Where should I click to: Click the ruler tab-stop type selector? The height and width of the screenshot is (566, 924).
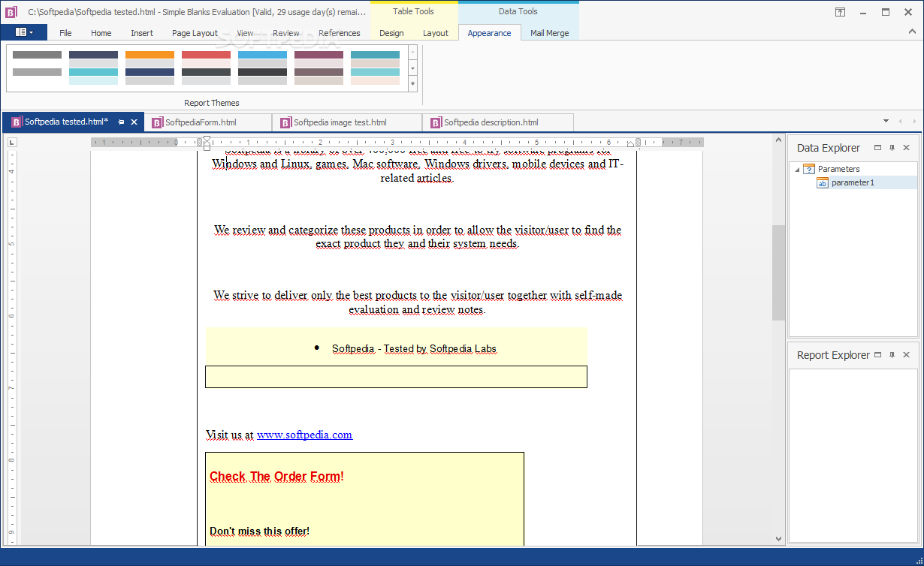pos(12,142)
